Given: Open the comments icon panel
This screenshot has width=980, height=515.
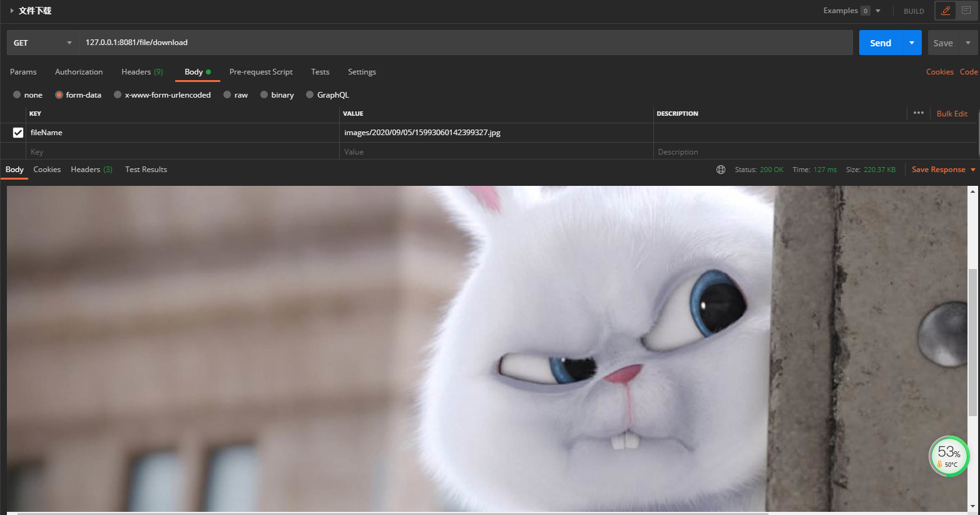Looking at the screenshot, I should (x=966, y=11).
